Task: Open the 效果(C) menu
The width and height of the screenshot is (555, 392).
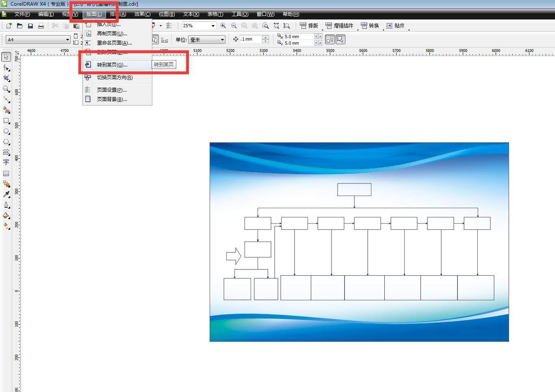Action: [x=142, y=14]
